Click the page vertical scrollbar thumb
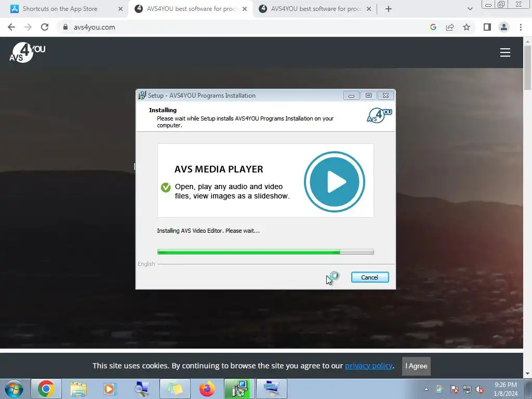This screenshot has width=532, height=399. pyautogui.click(x=527, y=68)
